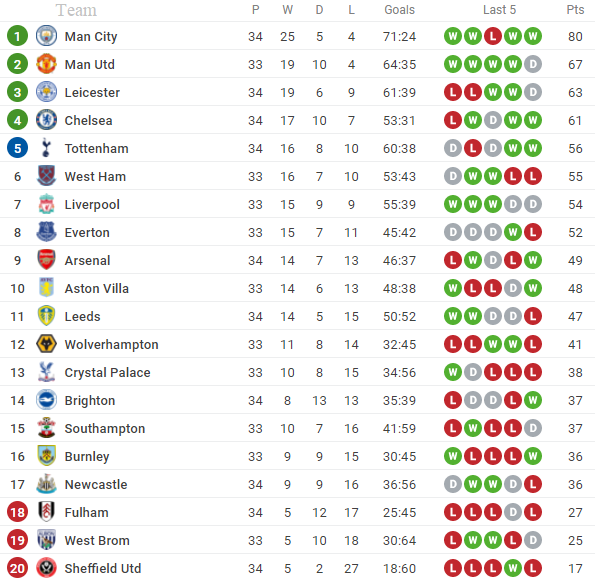Image resolution: width=596 pixels, height=586 pixels.
Task: Select the Wolverhampton wolf crest
Action: 46,344
